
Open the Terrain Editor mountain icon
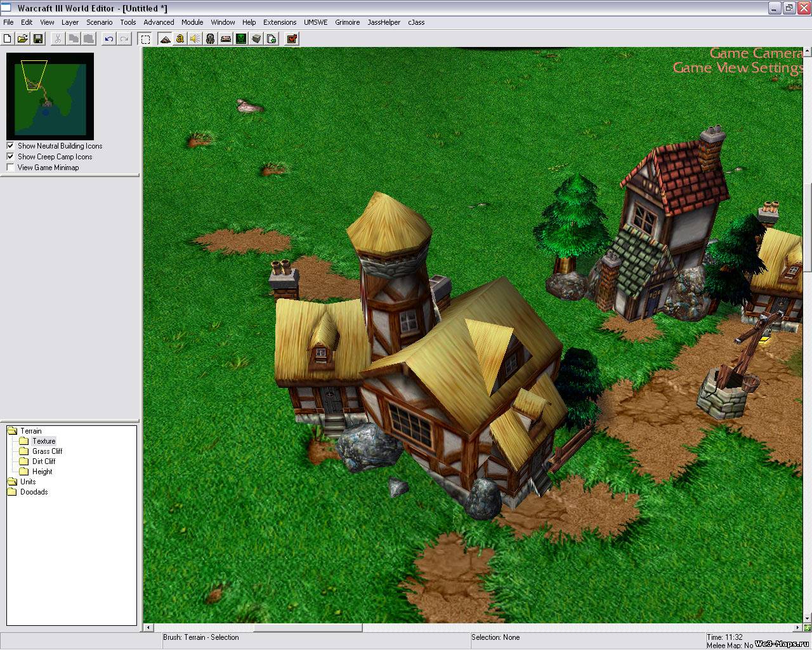[165, 39]
